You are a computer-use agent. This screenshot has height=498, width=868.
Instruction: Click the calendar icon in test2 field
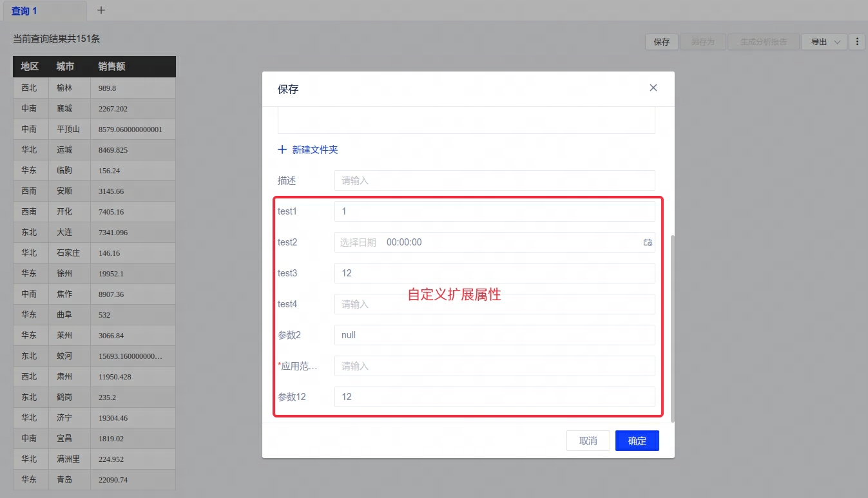click(648, 242)
